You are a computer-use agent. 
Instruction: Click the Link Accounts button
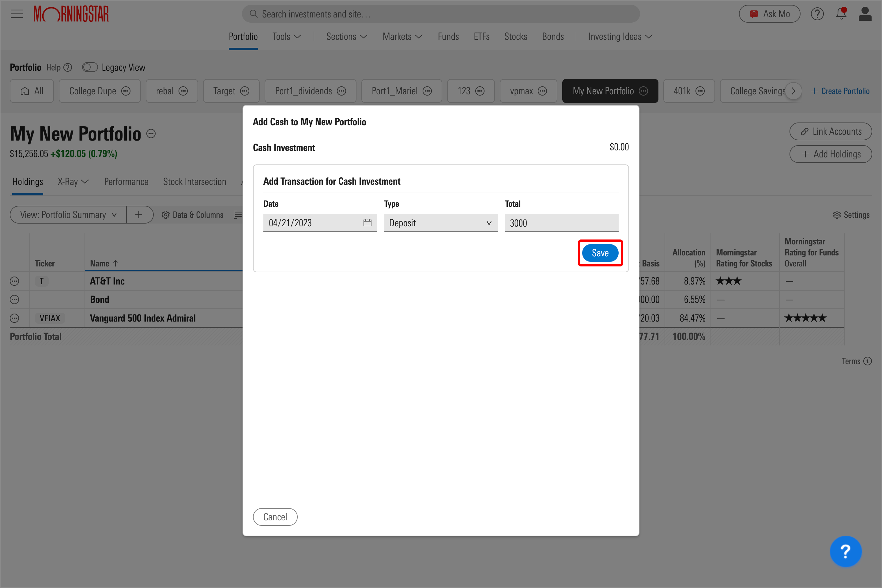coord(831,132)
